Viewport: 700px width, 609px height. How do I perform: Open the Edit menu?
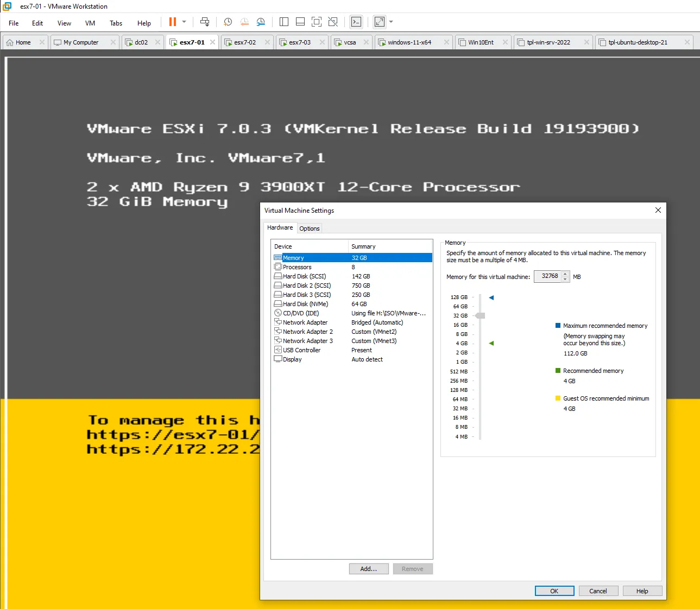(37, 23)
